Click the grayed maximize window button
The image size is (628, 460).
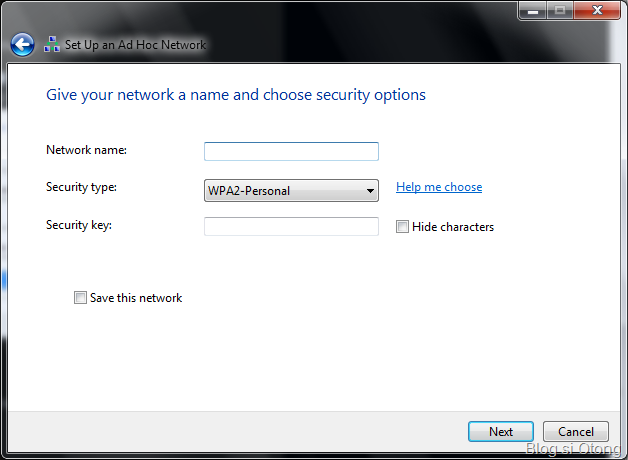(560, 10)
